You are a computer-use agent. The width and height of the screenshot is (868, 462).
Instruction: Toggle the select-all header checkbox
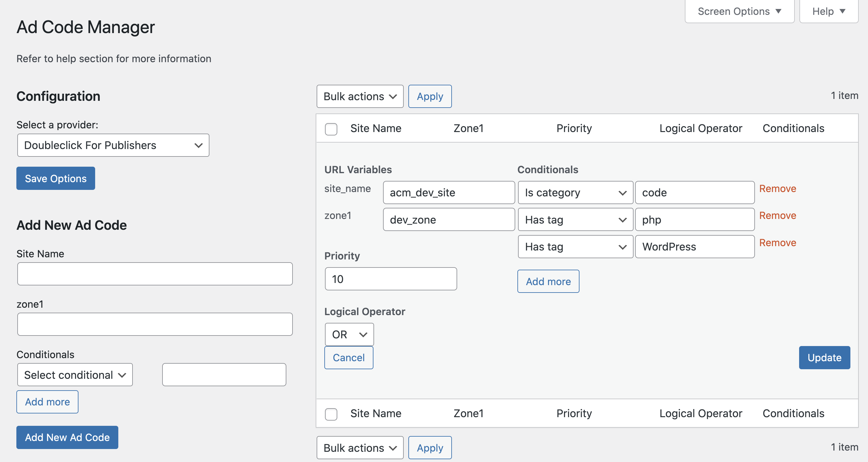click(332, 129)
